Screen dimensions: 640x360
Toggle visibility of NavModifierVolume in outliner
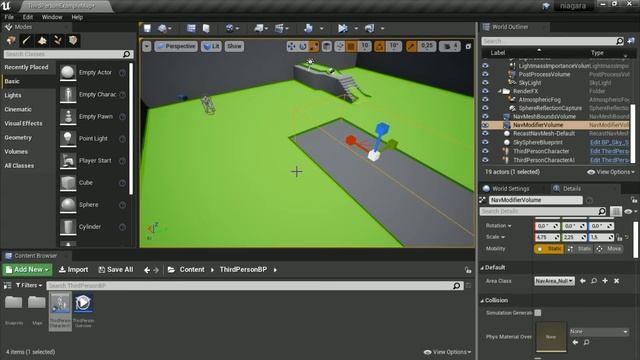[485, 125]
